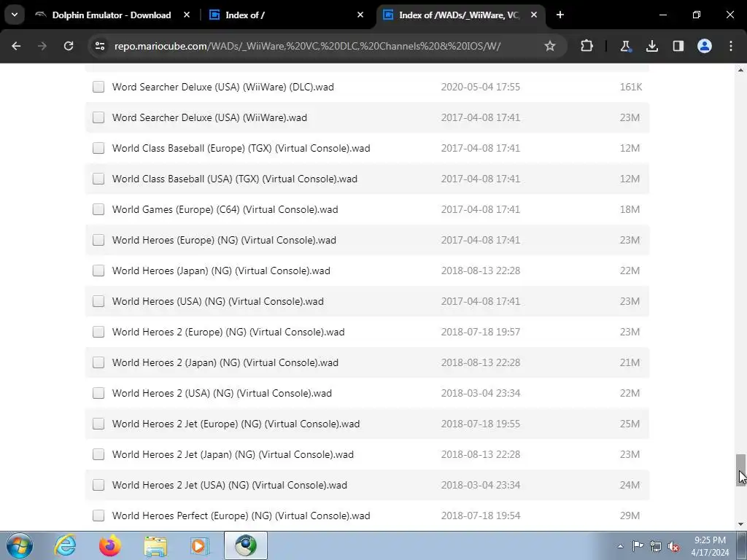The width and height of the screenshot is (747, 560).
Task: Check World Heroes (Europe) checkbox
Action: tap(98, 240)
